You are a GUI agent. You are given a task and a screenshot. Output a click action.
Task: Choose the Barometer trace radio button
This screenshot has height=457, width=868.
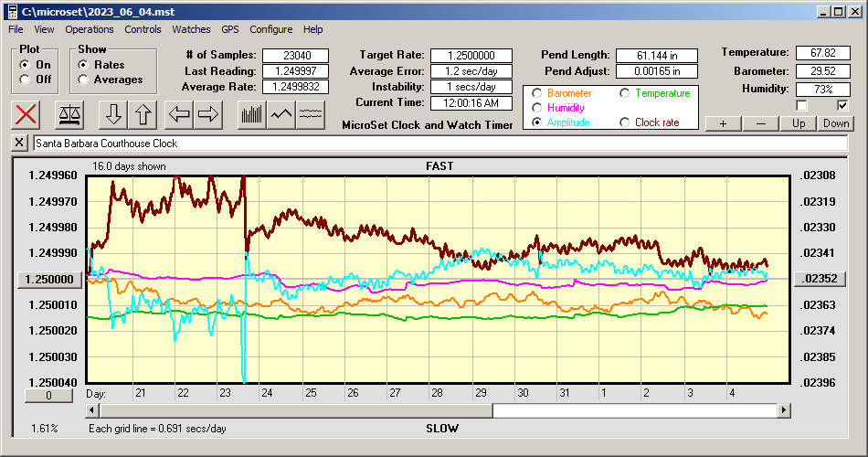coord(537,93)
